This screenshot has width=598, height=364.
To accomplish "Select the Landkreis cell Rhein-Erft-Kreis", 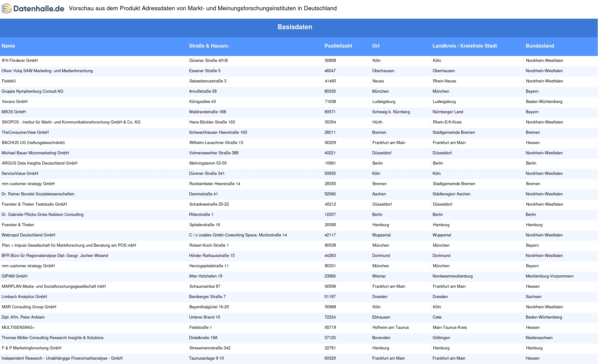I will point(447,122).
